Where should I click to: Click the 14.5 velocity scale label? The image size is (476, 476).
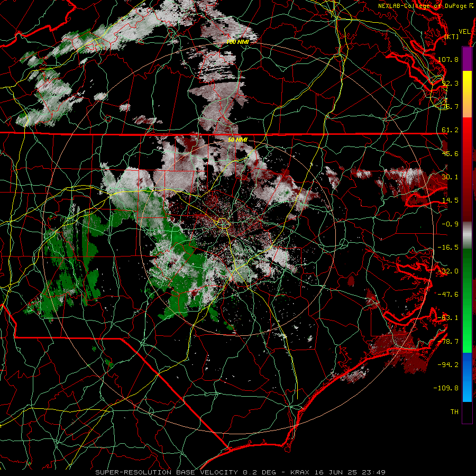point(450,200)
